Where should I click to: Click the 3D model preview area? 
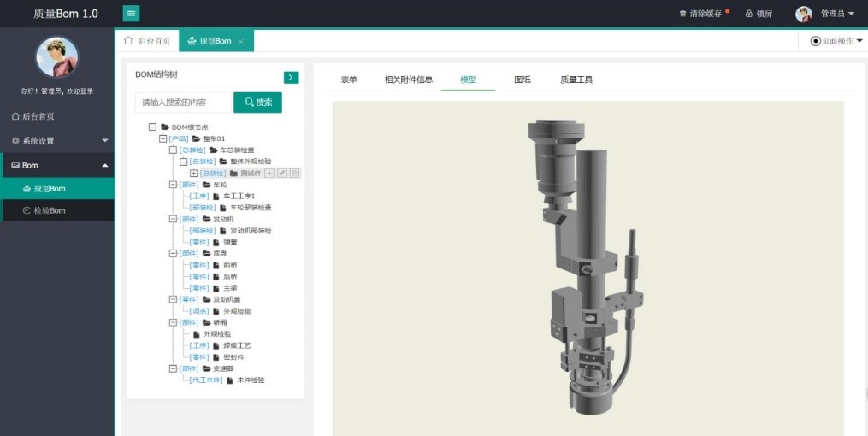[x=588, y=268]
